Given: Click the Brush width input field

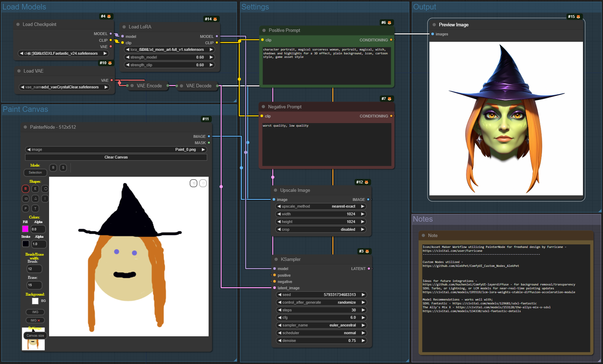Looking at the screenshot, I should [34, 269].
